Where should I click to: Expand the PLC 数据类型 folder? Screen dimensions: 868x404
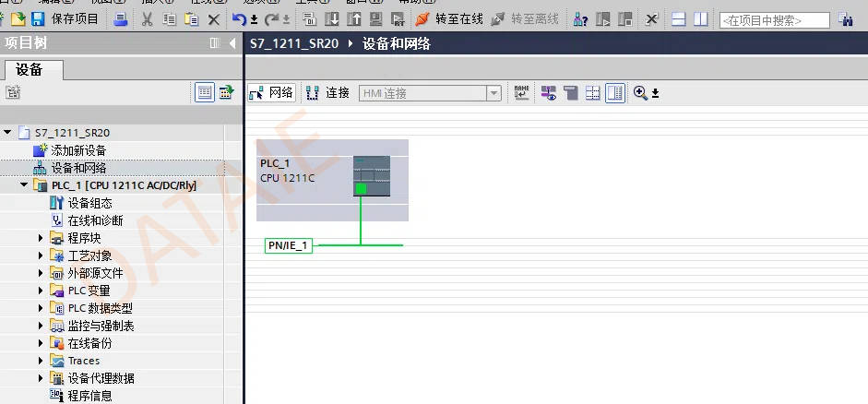(x=41, y=308)
